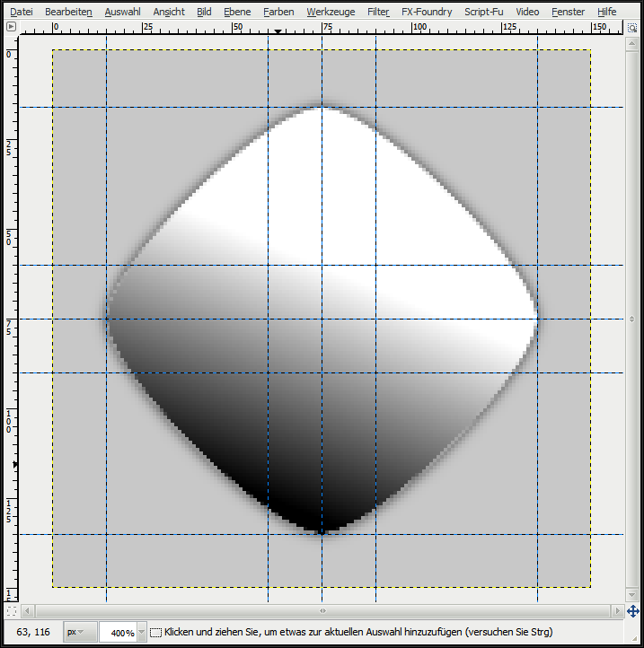Open the Ebene menu
This screenshot has height=648, width=644.
(x=237, y=12)
